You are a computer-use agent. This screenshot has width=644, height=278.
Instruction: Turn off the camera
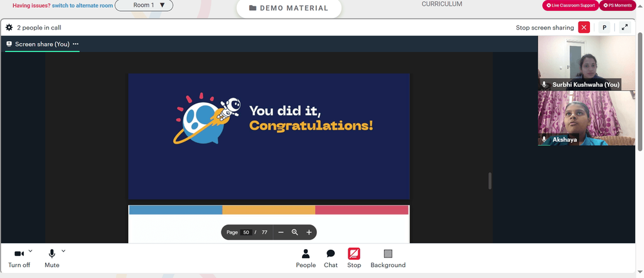19,254
